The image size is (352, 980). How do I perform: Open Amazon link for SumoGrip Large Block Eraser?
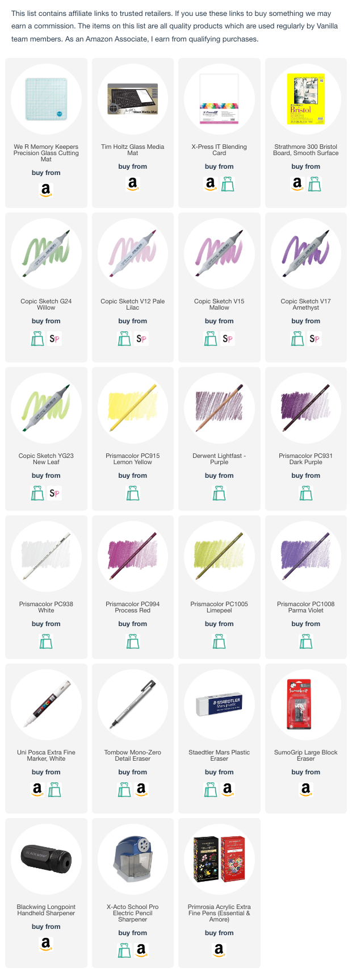coord(306,790)
